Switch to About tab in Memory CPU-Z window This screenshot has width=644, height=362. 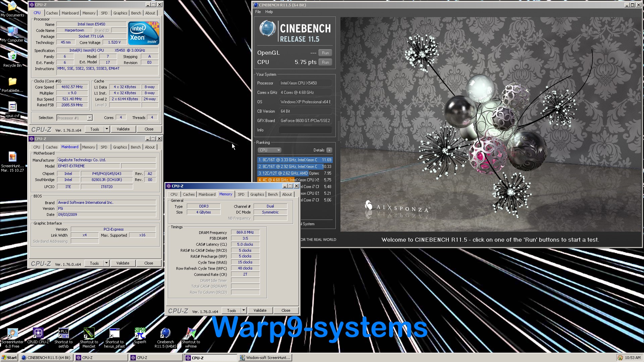[x=287, y=194]
